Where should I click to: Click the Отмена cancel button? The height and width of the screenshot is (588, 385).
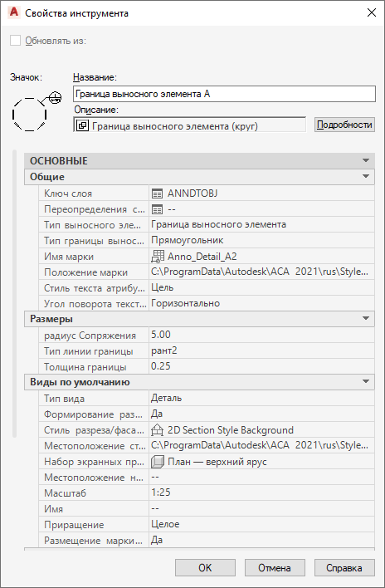click(x=275, y=568)
